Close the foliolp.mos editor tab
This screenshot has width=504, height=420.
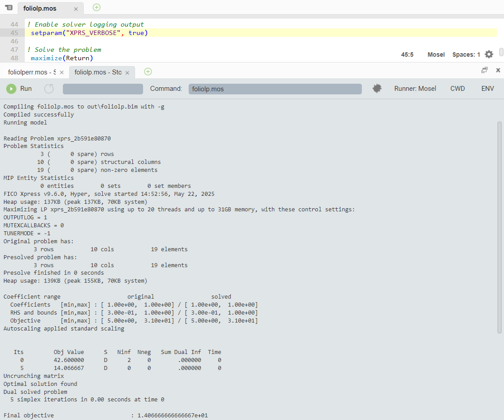coord(76,9)
